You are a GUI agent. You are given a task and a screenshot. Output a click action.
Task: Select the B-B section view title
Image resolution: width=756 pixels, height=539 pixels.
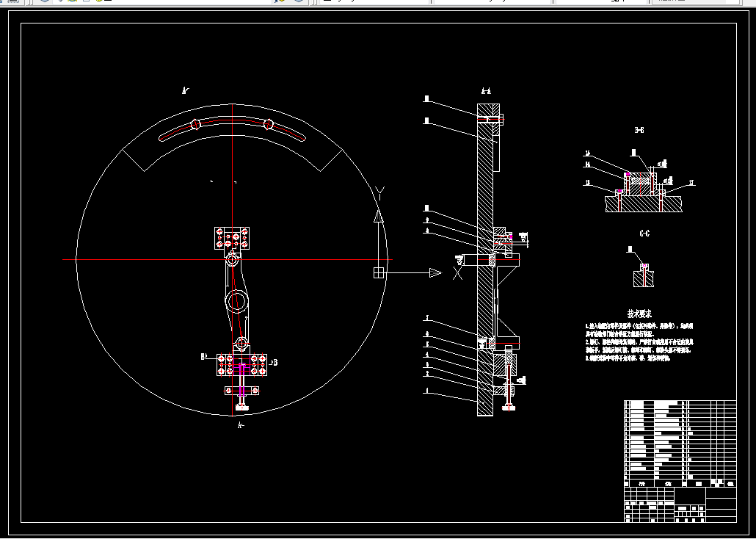point(639,130)
